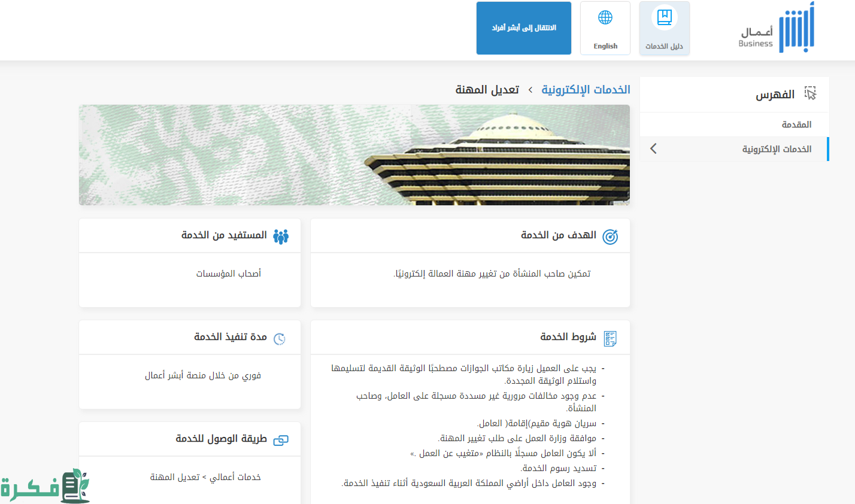Screen dimensions: 855x504
Task: Click the ministry building banner image
Action: pyautogui.click(x=354, y=155)
